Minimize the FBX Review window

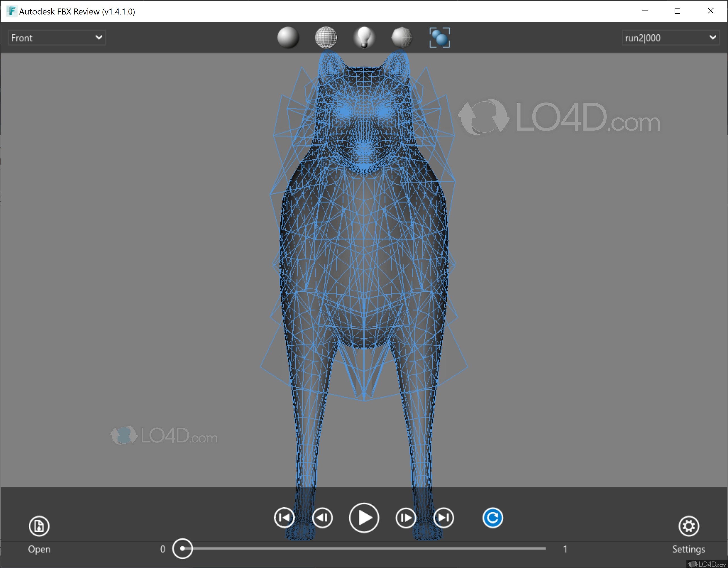coord(645,11)
